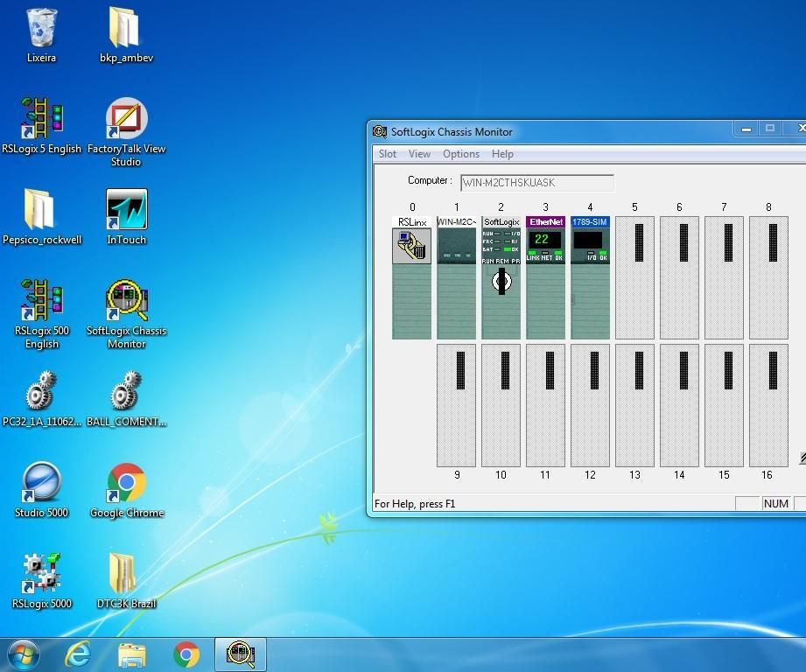
Task: Select the BALL_COMENT file icon
Action: click(x=126, y=399)
